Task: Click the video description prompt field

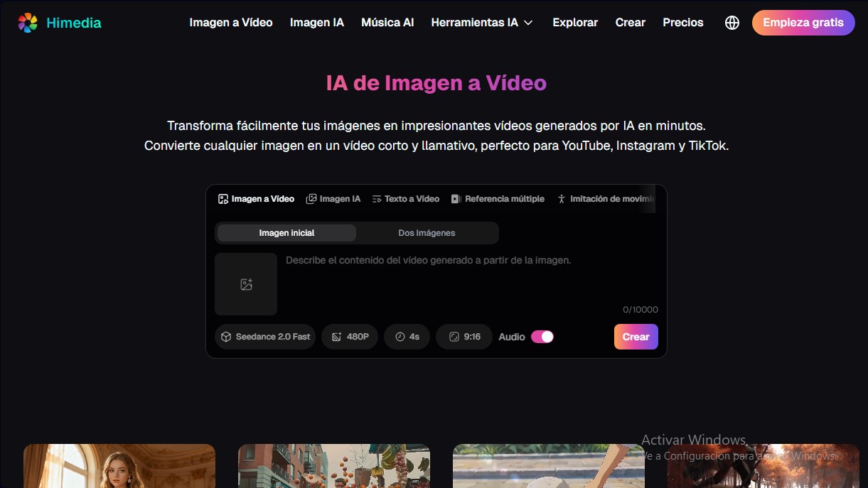Action: pyautogui.click(x=471, y=277)
